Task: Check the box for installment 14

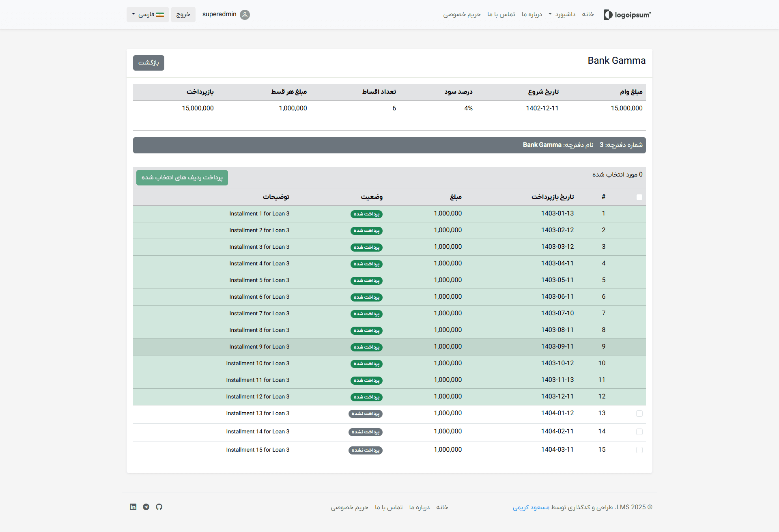Action: point(639,432)
